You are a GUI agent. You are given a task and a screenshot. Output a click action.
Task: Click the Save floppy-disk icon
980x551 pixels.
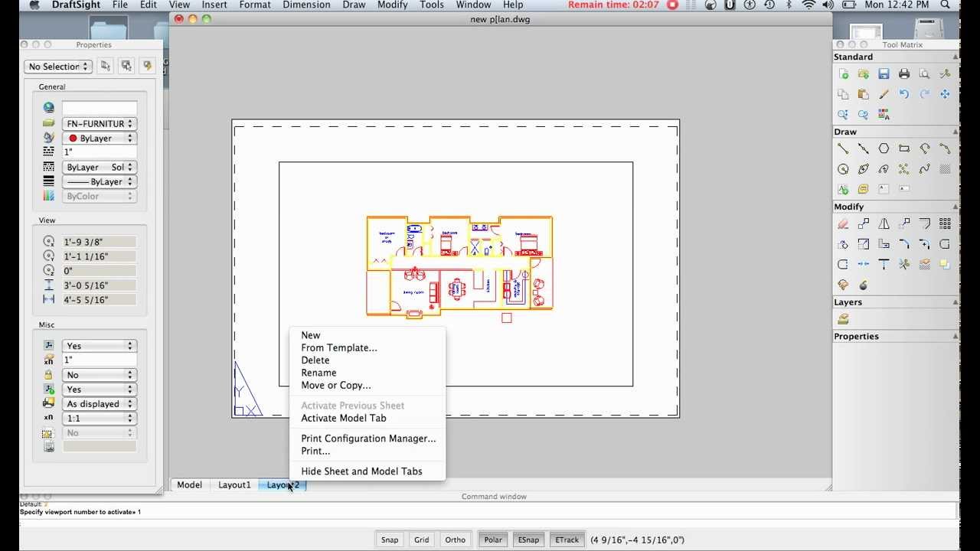click(884, 74)
